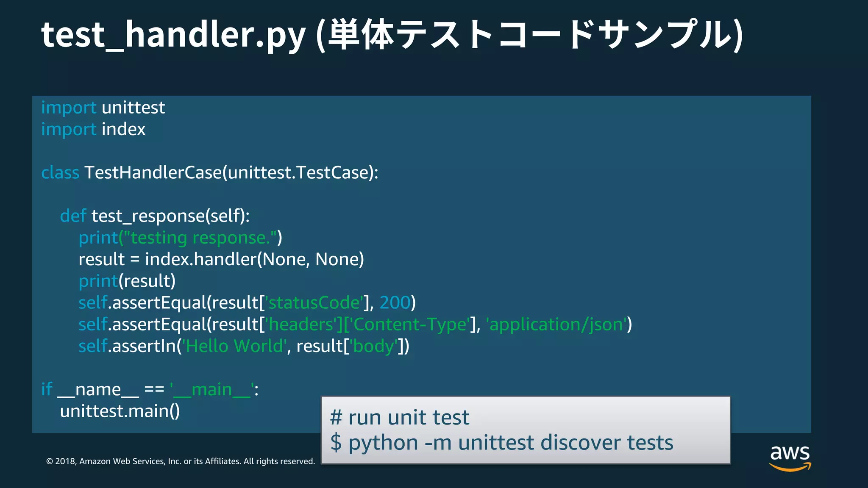The width and height of the screenshot is (868, 488).
Task: Click the AWS logo
Action: point(790,458)
